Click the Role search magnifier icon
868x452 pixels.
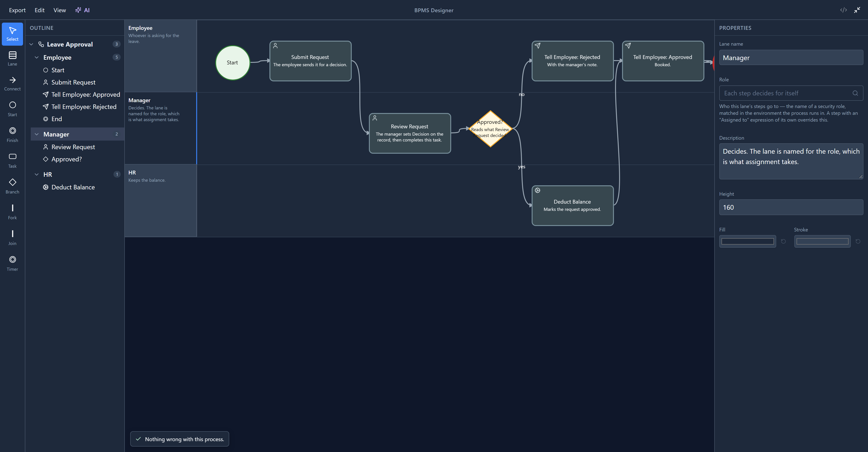(855, 93)
